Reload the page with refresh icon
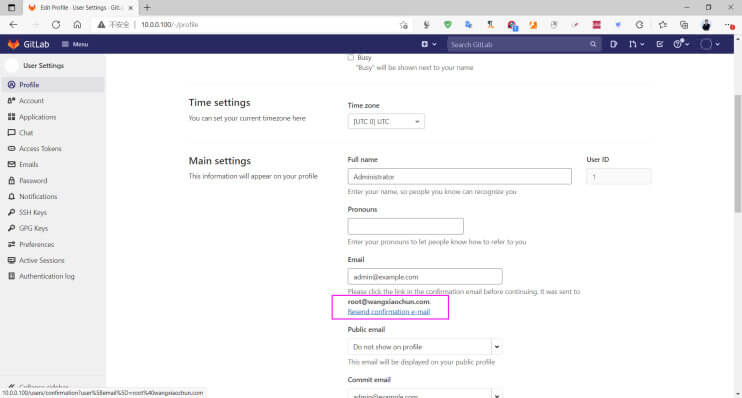Viewport: 742px width, 398px height. [56, 25]
